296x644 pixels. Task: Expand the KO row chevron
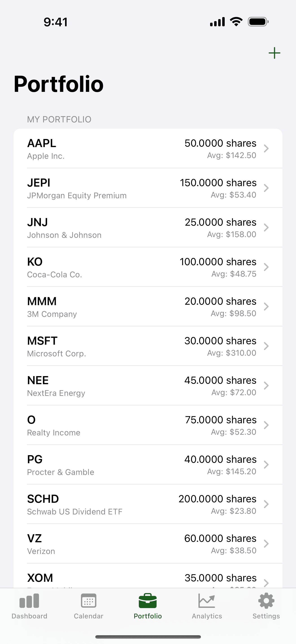tap(266, 267)
